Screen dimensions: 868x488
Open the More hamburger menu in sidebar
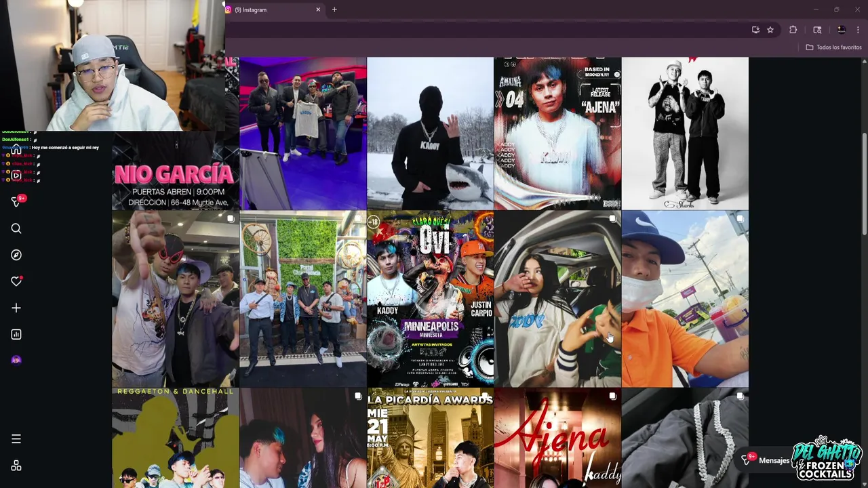[x=16, y=439]
